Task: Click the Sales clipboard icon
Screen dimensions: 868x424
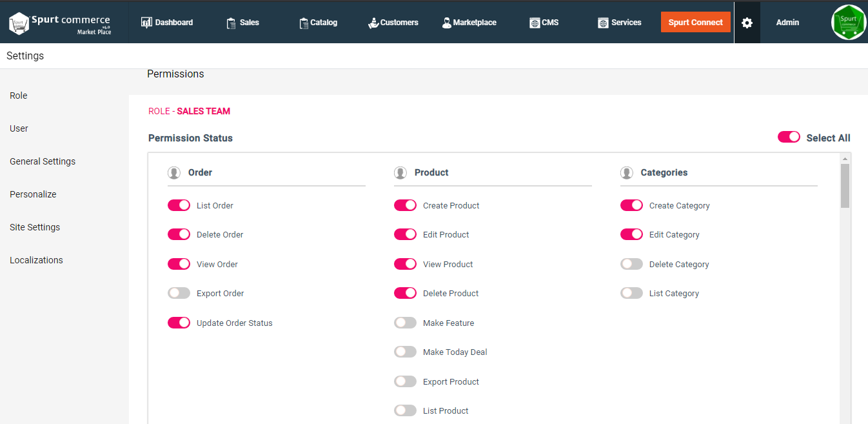Action: coord(231,23)
